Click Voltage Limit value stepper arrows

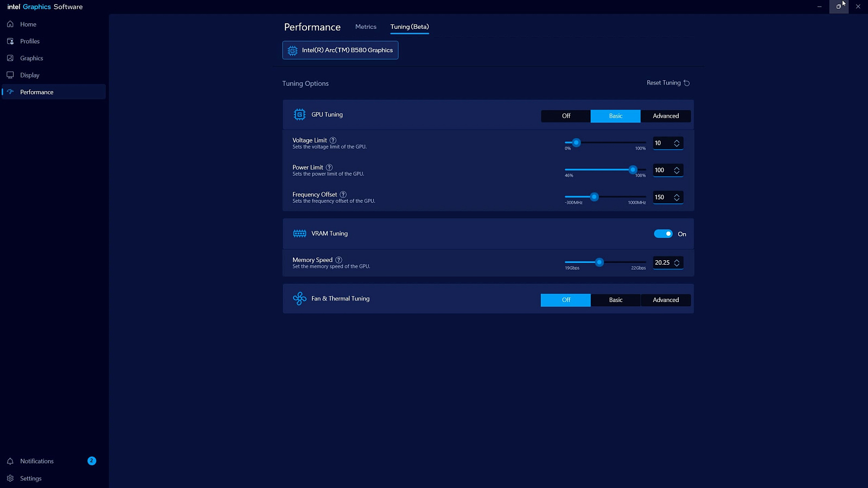pos(676,143)
